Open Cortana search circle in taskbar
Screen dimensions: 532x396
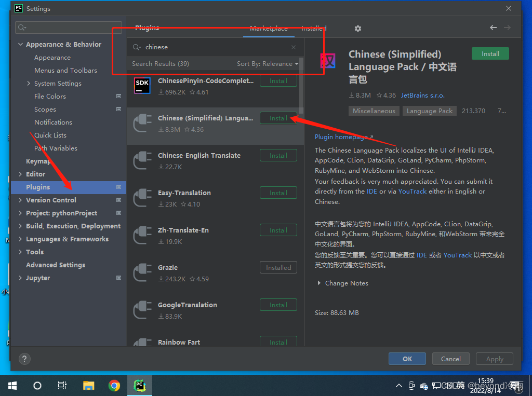[37, 386]
